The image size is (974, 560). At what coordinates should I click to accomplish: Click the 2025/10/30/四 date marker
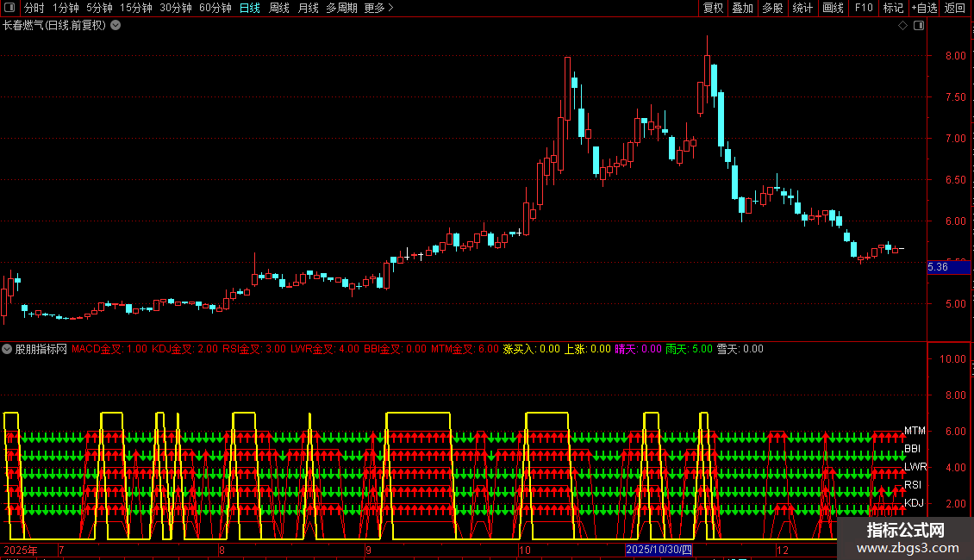click(x=659, y=550)
